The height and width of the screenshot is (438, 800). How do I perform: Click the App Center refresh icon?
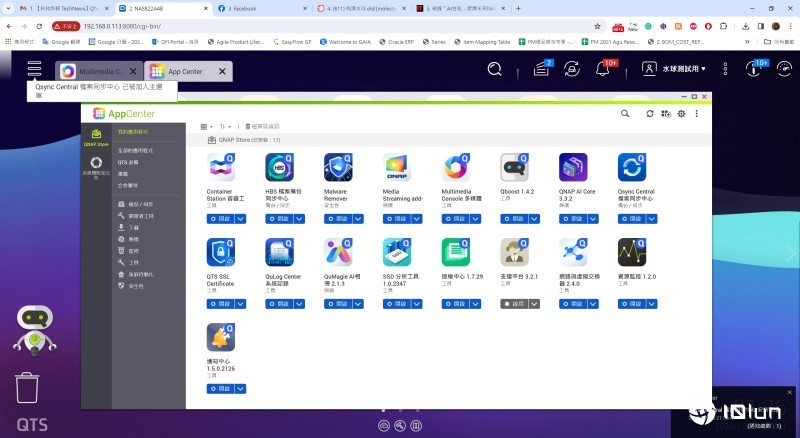pos(649,114)
